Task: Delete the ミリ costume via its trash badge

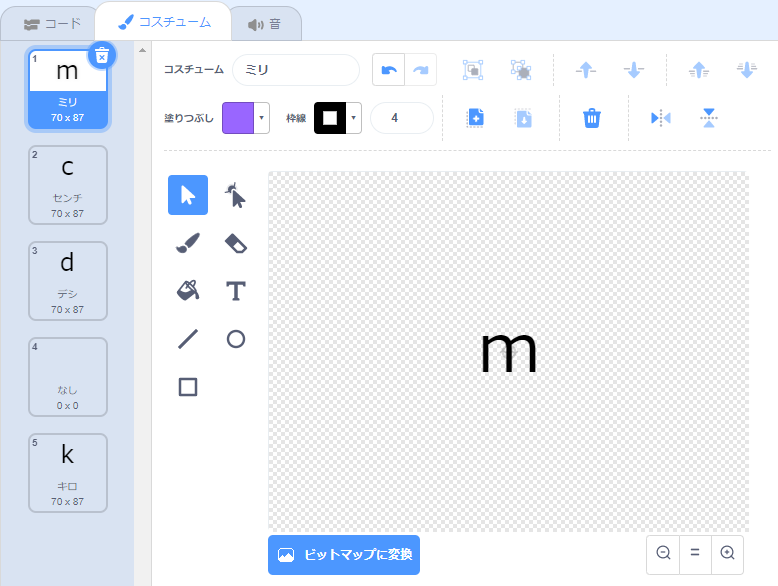Action: click(102, 55)
